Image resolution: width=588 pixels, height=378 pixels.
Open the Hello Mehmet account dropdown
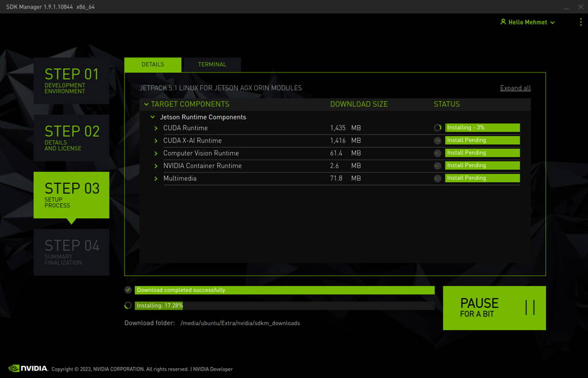pos(527,22)
